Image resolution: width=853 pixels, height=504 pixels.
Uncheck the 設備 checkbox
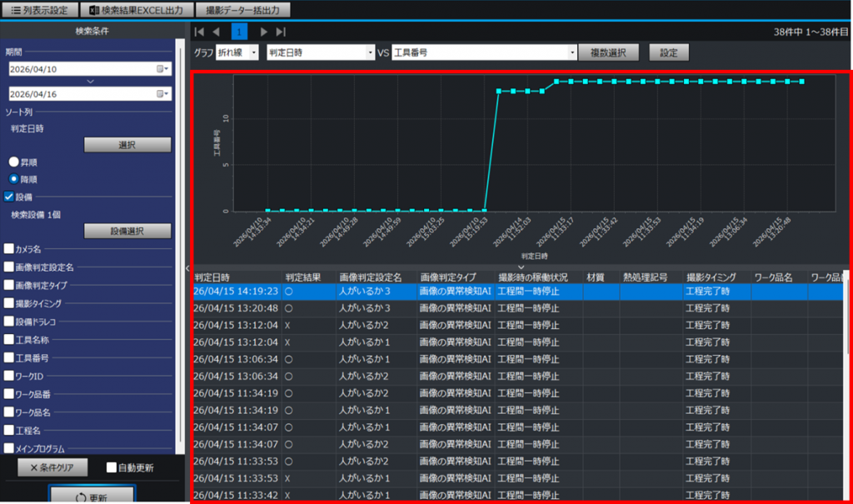point(9,197)
